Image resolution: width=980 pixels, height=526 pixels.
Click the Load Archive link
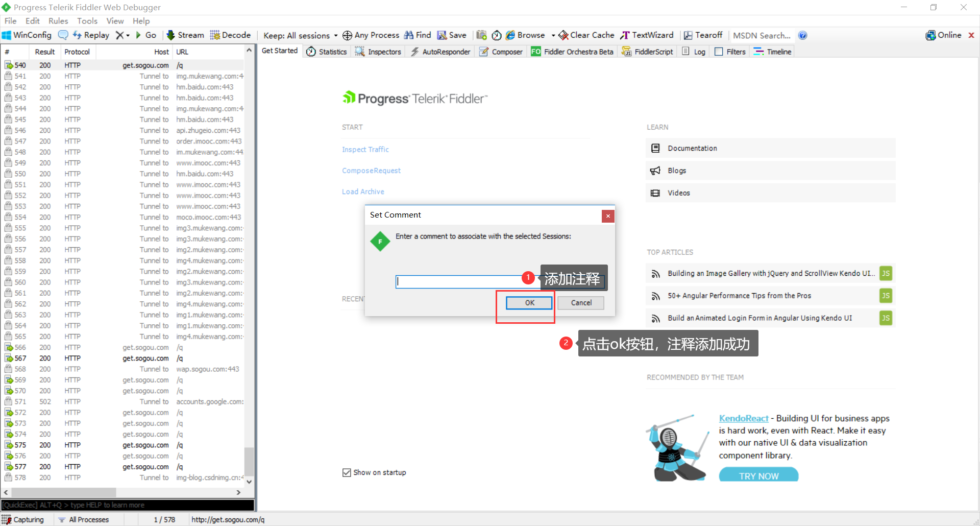pos(363,192)
